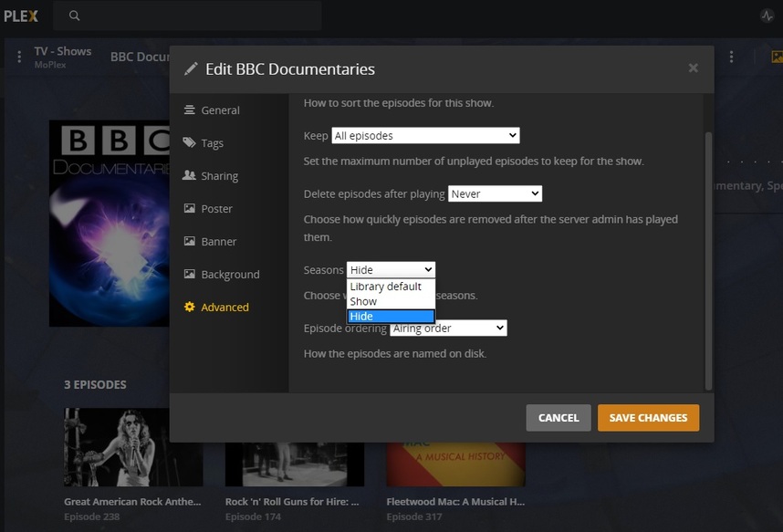Click the TV - Shows library title
This screenshot has height=532, width=783.
pyautogui.click(x=63, y=51)
